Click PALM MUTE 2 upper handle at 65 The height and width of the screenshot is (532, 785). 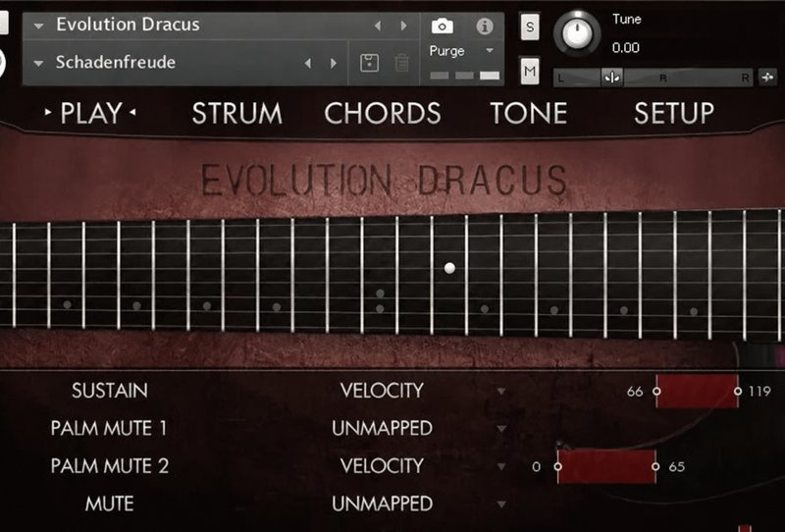pos(655,466)
